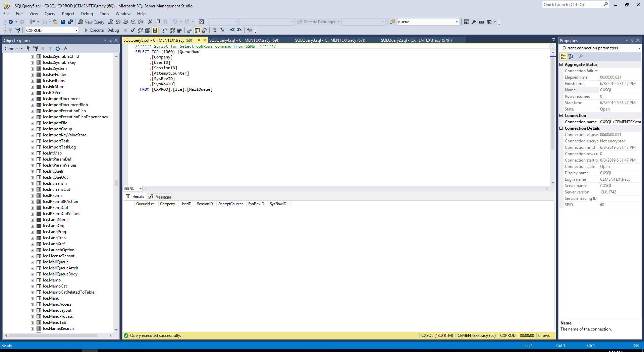
Task: Click the Find in Files icon
Action: coord(392,22)
